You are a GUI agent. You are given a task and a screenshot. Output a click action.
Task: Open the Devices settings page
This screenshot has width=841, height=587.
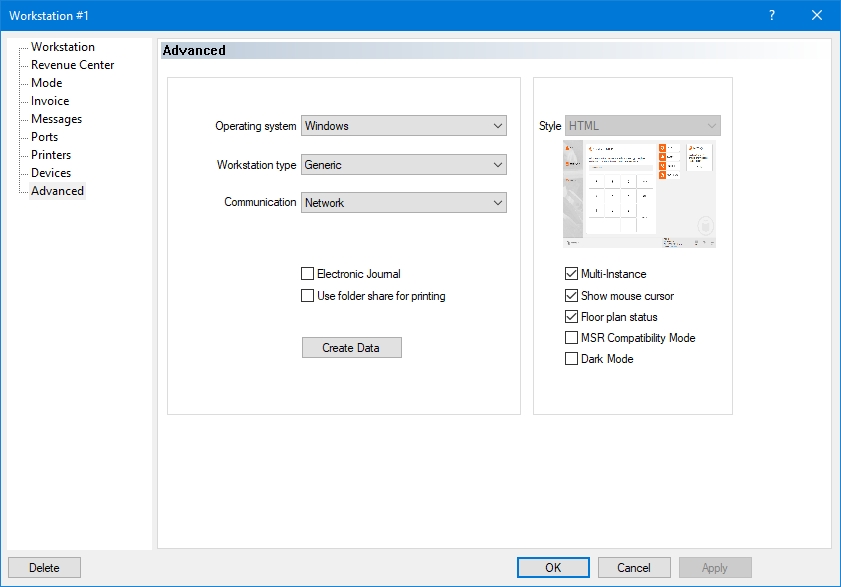coord(50,173)
